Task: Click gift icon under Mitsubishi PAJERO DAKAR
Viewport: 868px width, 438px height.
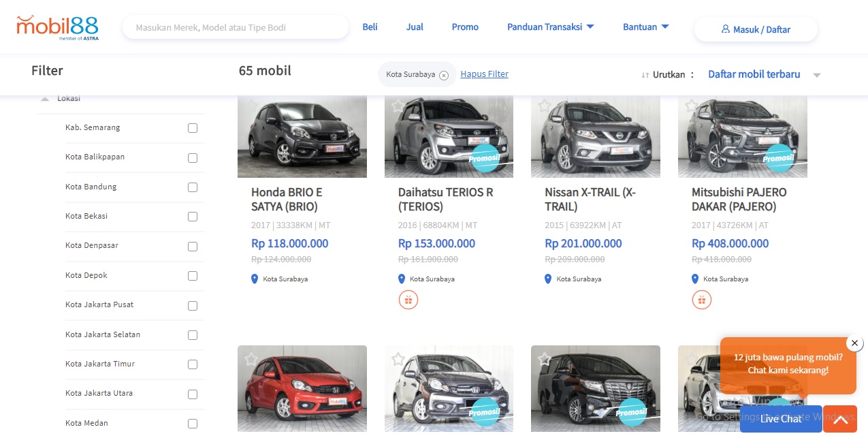Action: pos(702,299)
